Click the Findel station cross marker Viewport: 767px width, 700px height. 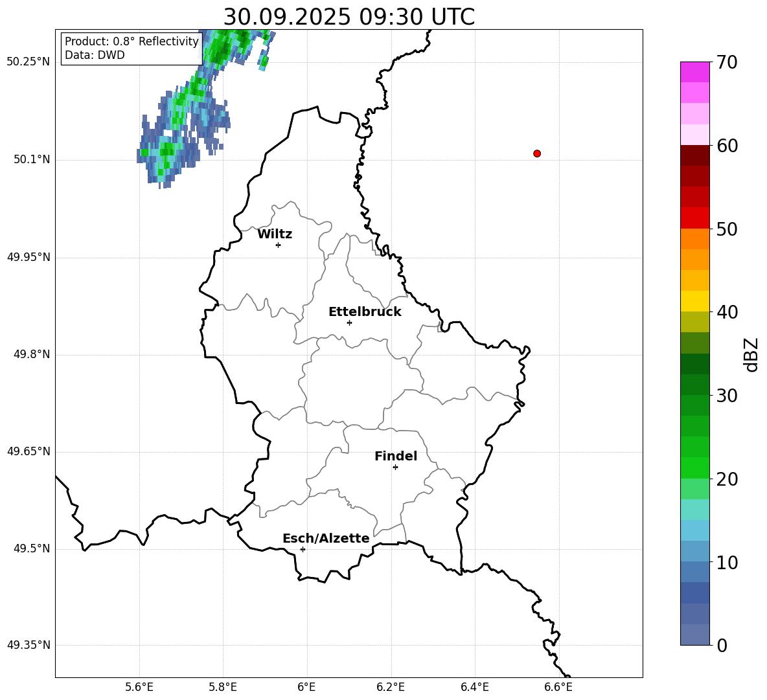pos(395,468)
